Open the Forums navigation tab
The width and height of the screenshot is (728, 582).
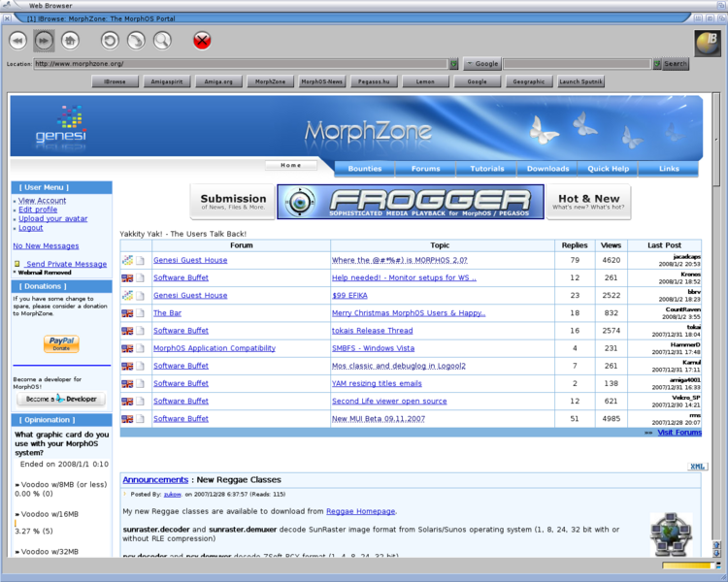(425, 169)
